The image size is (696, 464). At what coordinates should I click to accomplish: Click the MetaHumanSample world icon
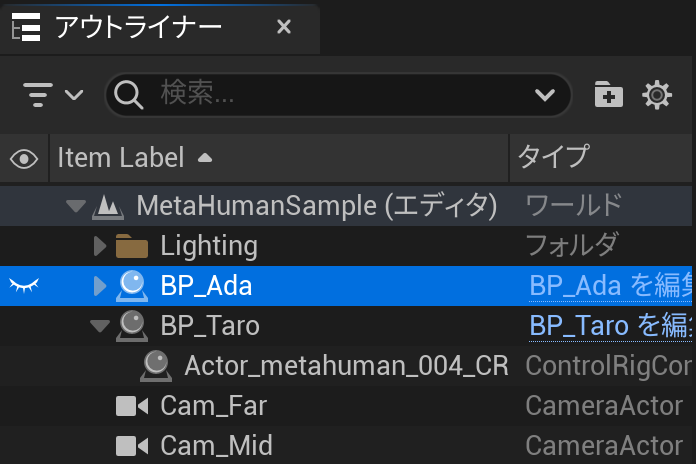[x=108, y=207]
